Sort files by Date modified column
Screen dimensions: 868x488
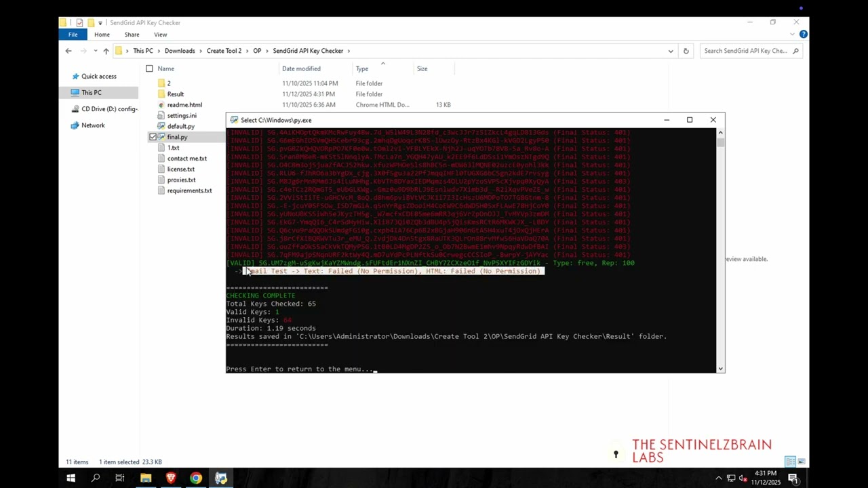coord(301,68)
